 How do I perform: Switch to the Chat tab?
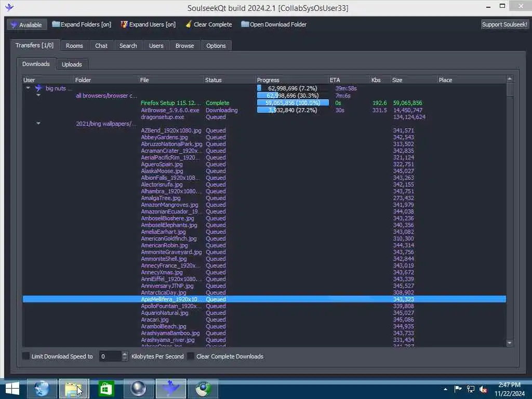pyautogui.click(x=101, y=46)
